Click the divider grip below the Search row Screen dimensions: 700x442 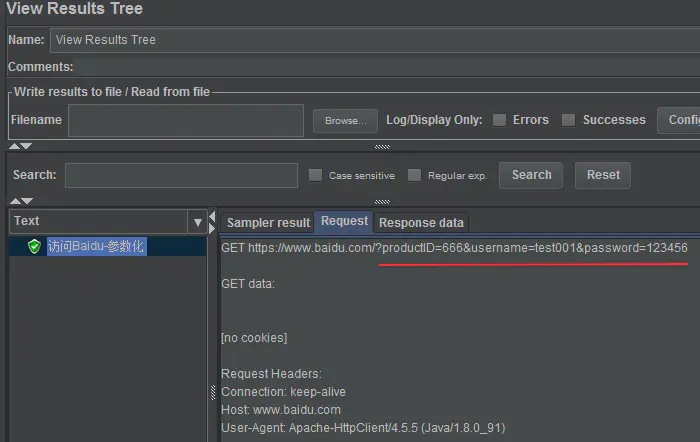tap(382, 202)
